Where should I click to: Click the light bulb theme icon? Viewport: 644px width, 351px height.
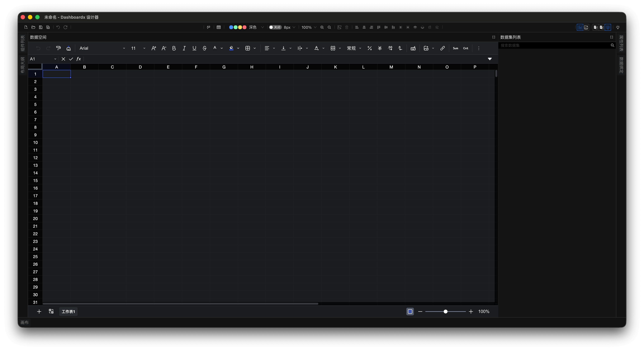tap(618, 27)
